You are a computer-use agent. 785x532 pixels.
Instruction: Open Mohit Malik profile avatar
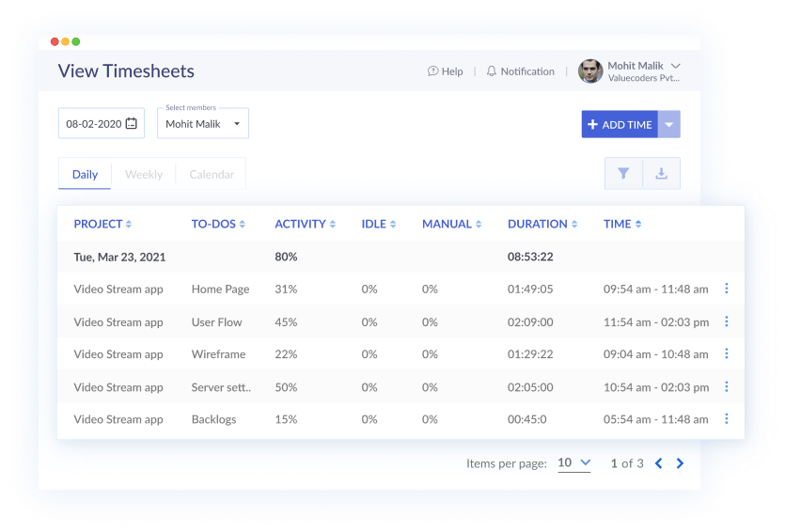tap(590, 71)
